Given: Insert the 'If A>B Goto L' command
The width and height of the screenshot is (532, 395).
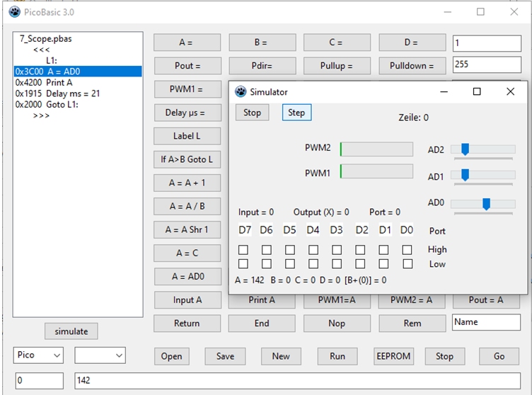Looking at the screenshot, I should click(187, 159).
